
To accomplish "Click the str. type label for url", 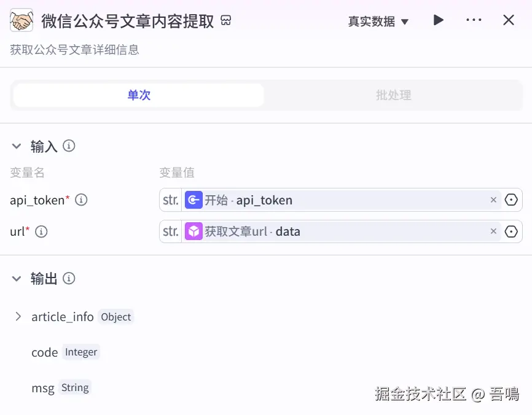I will [x=170, y=231].
